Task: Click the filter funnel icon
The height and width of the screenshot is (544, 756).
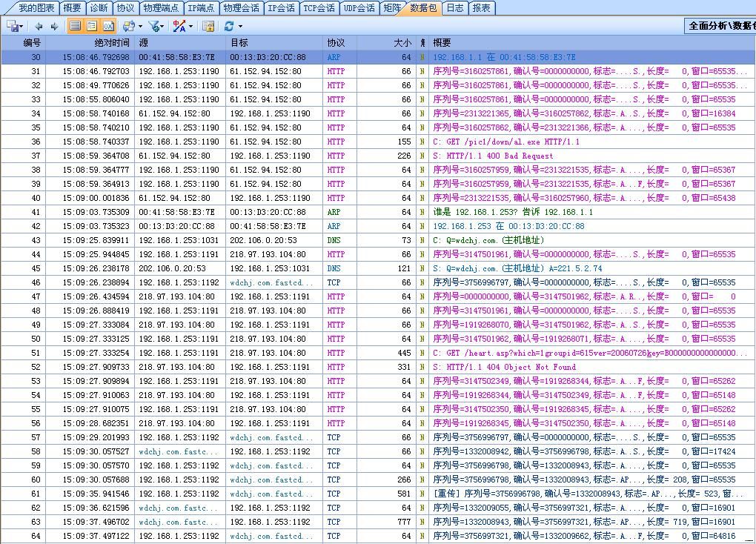Action: 153,26
